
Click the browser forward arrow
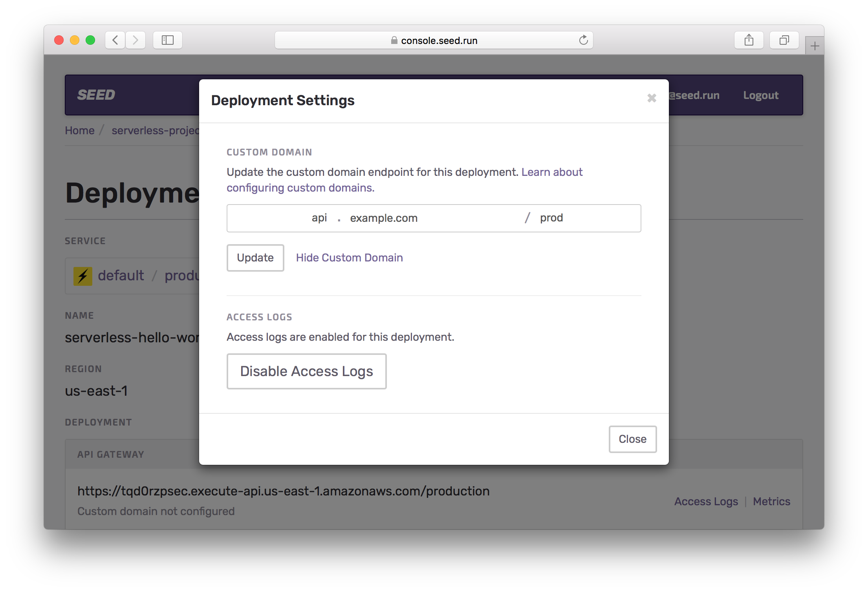(x=136, y=40)
